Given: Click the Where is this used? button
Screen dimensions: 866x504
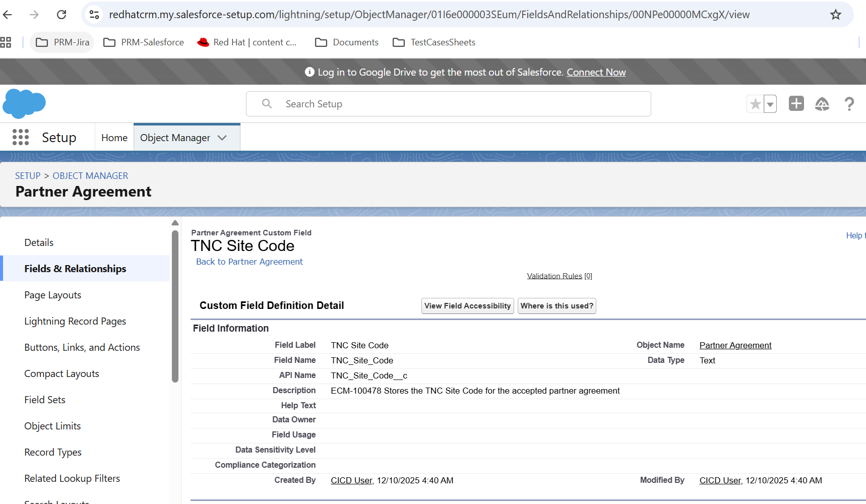Looking at the screenshot, I should tap(557, 306).
